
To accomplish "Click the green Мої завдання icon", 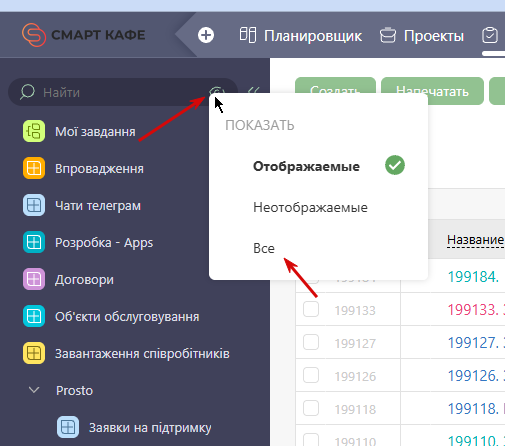I will click(34, 131).
